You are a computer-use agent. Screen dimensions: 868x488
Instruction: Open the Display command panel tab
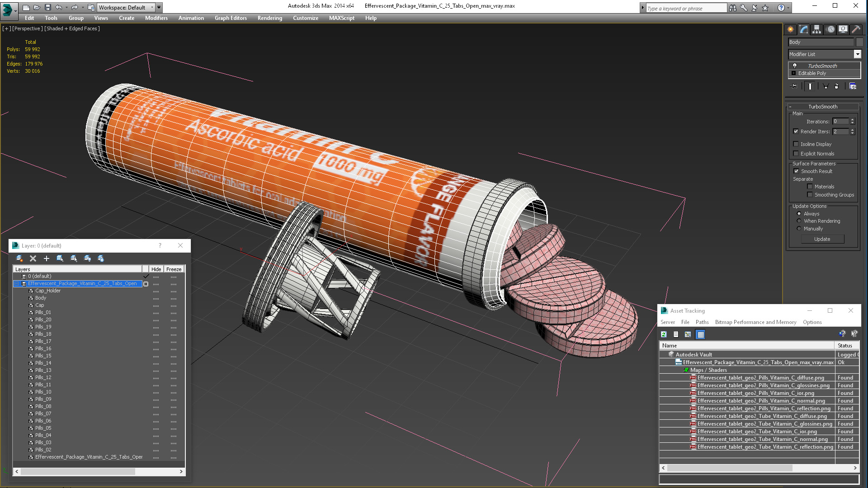[843, 29]
